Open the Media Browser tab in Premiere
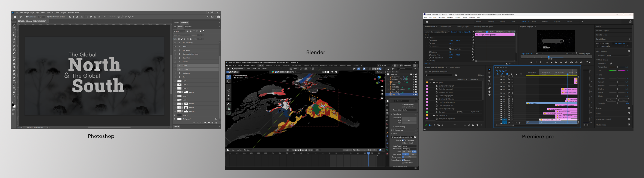The height and width of the screenshot is (178, 644). 455,67
